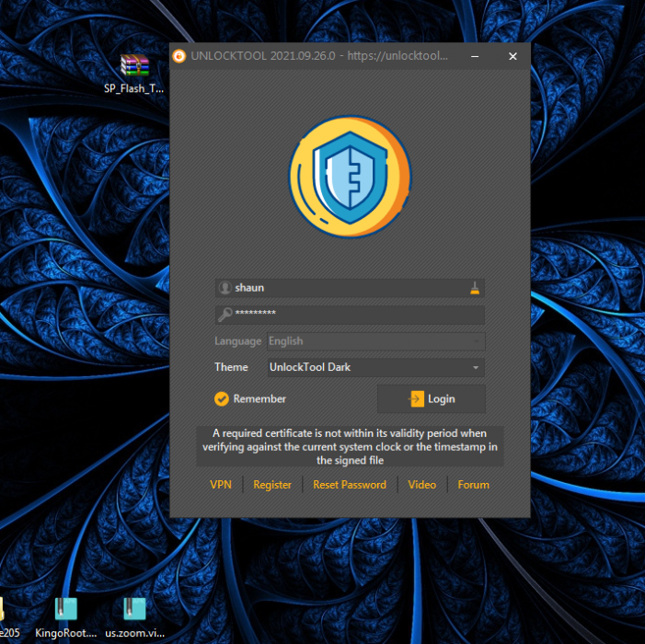Open the Register link

(272, 485)
